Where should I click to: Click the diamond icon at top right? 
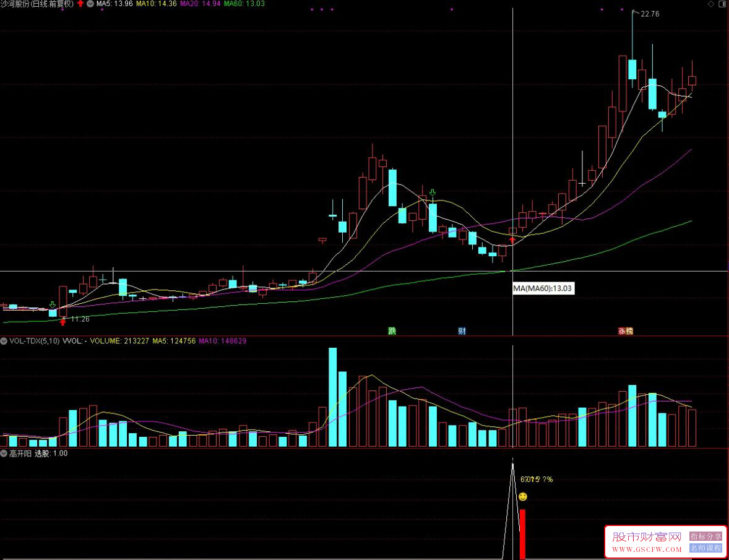coord(711,4)
